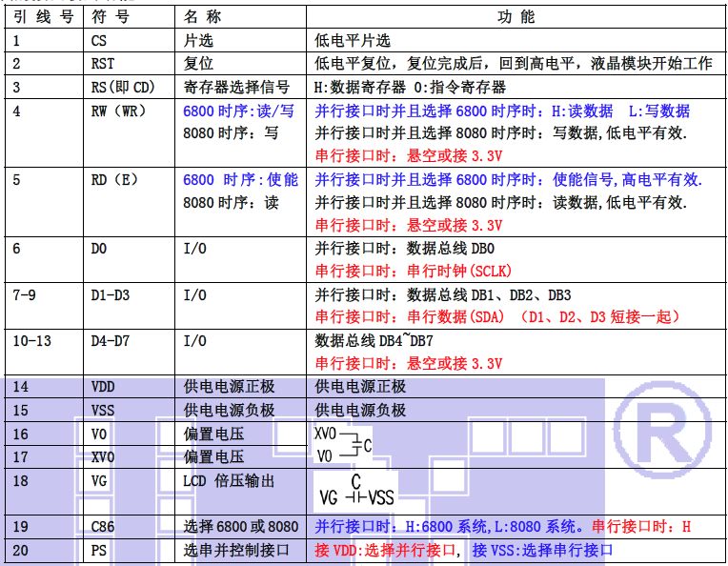Click the VG to VSS capacitor diagram

(x=356, y=492)
